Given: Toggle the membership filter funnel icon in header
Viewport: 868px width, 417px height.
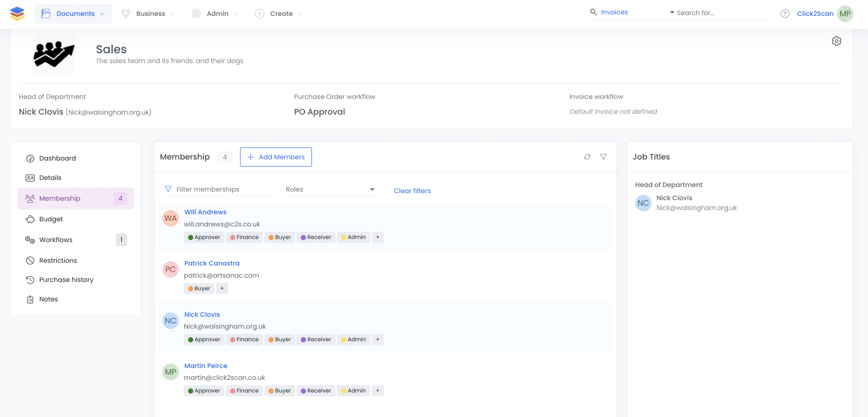Looking at the screenshot, I should [603, 157].
